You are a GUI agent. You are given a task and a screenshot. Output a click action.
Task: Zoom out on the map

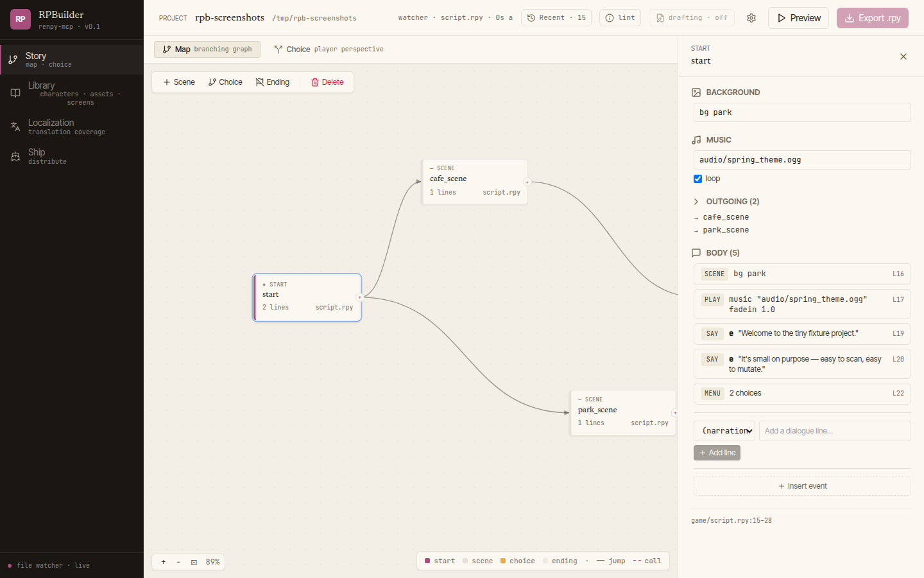(x=178, y=562)
